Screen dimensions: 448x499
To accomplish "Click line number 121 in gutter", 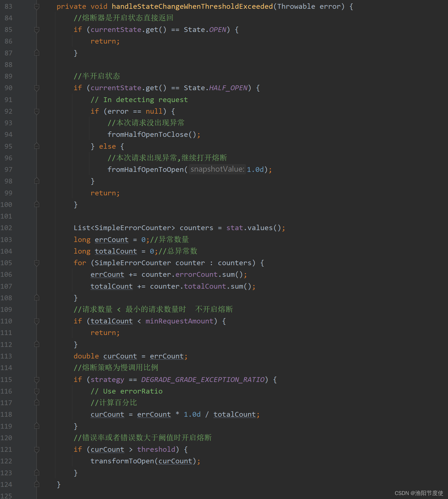I will (x=6, y=450).
